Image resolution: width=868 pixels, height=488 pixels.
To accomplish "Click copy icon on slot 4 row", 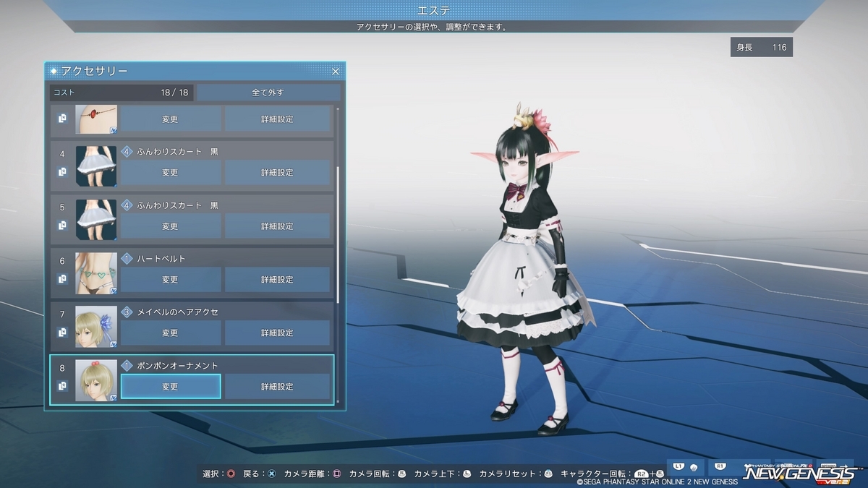I will [62, 172].
